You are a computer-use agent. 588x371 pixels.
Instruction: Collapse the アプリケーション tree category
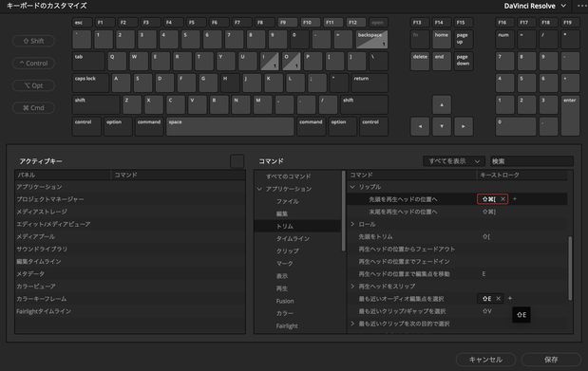[259, 189]
